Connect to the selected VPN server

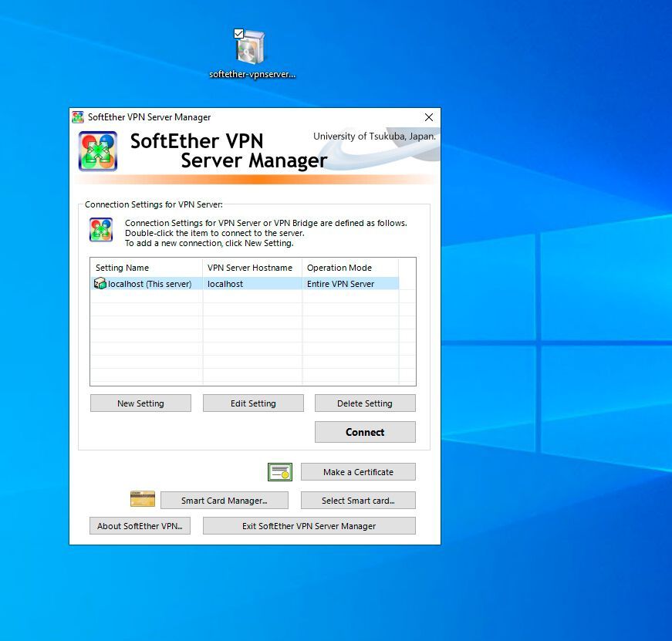coord(364,432)
